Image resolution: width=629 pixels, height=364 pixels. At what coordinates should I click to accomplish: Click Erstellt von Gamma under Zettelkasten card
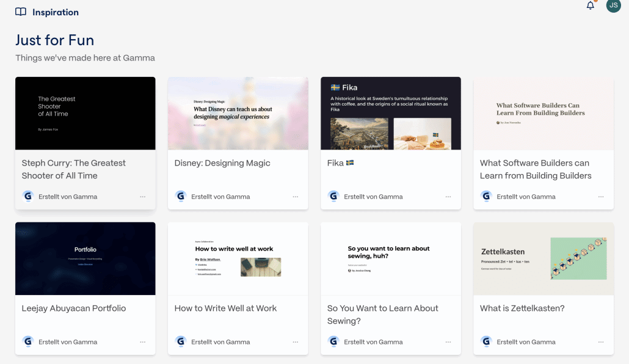526,342
